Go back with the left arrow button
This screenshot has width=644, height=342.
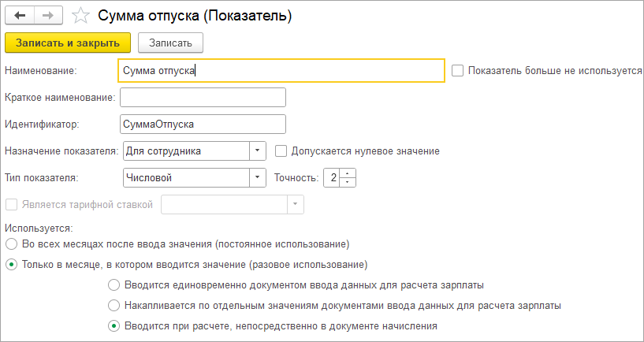(x=19, y=16)
